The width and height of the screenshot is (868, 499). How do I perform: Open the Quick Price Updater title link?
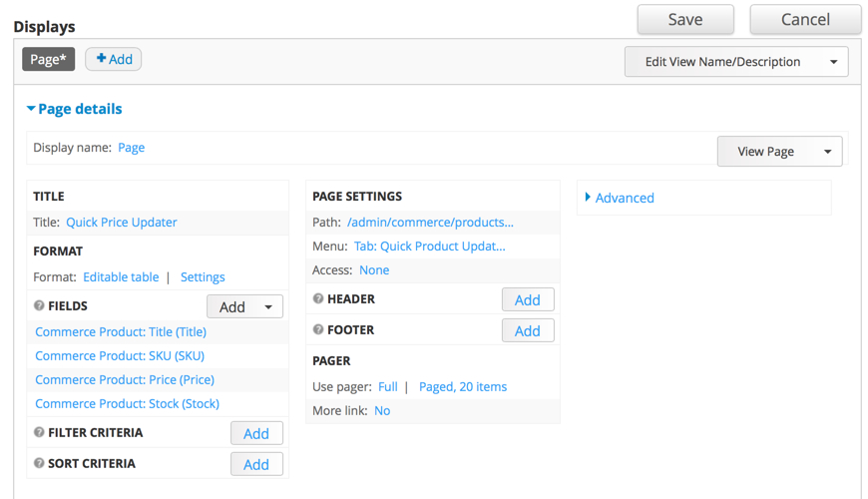point(122,223)
